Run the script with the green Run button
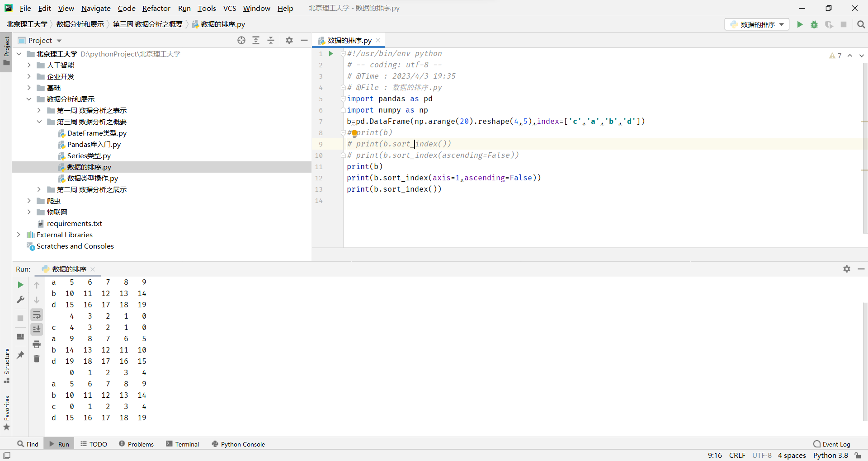The width and height of the screenshot is (868, 461). [x=800, y=24]
